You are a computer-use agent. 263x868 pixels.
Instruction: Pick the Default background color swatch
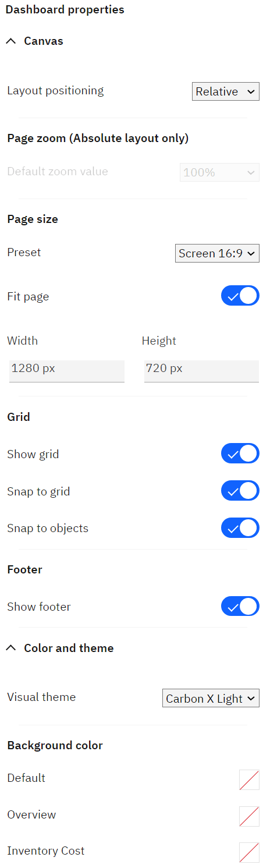pos(249,780)
